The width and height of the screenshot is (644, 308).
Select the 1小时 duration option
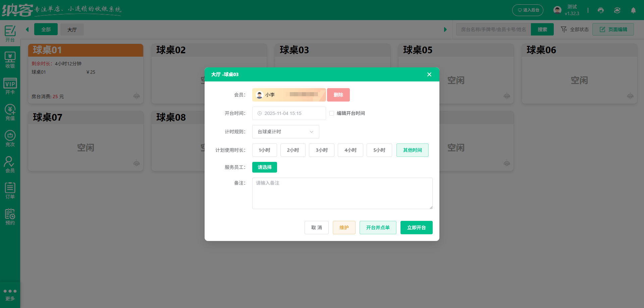tap(264, 150)
